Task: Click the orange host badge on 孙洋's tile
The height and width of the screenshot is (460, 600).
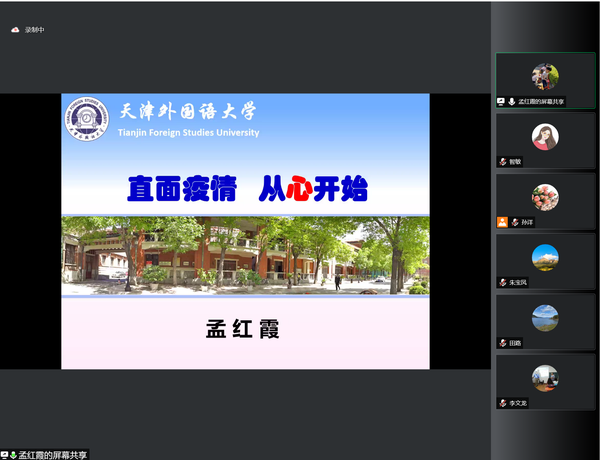Action: [x=502, y=222]
